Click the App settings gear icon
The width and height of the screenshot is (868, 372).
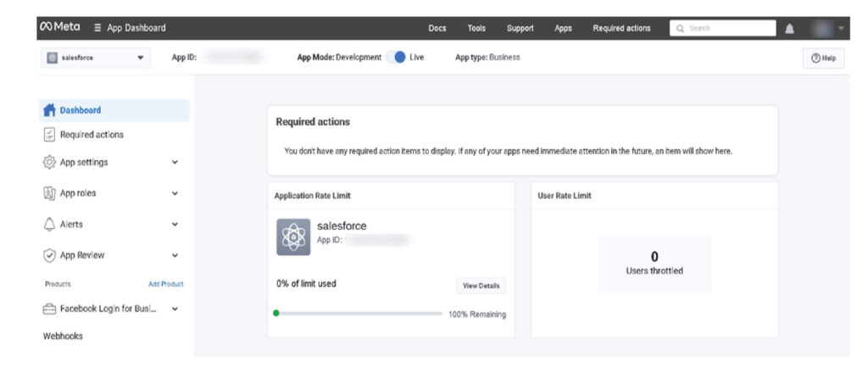click(x=49, y=162)
